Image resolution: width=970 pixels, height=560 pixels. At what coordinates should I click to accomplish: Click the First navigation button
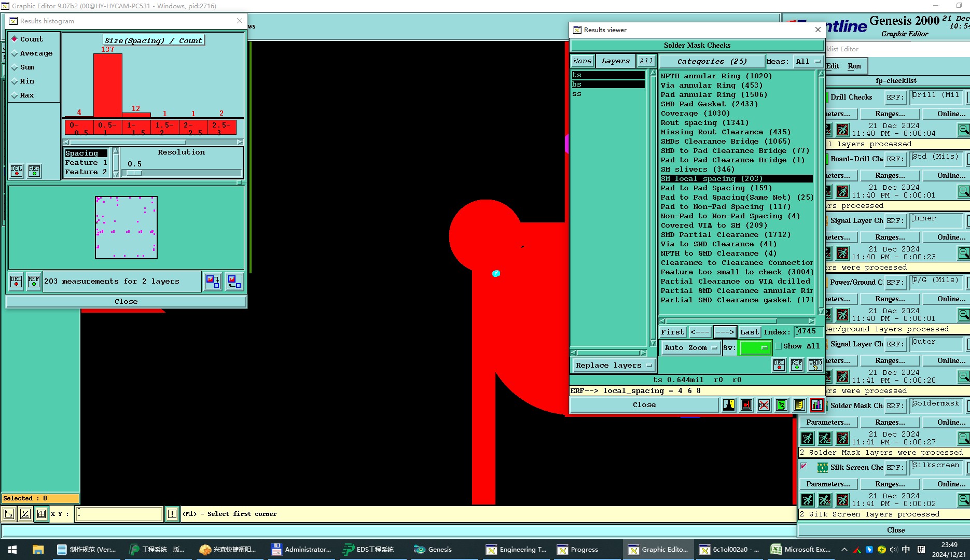pos(673,332)
